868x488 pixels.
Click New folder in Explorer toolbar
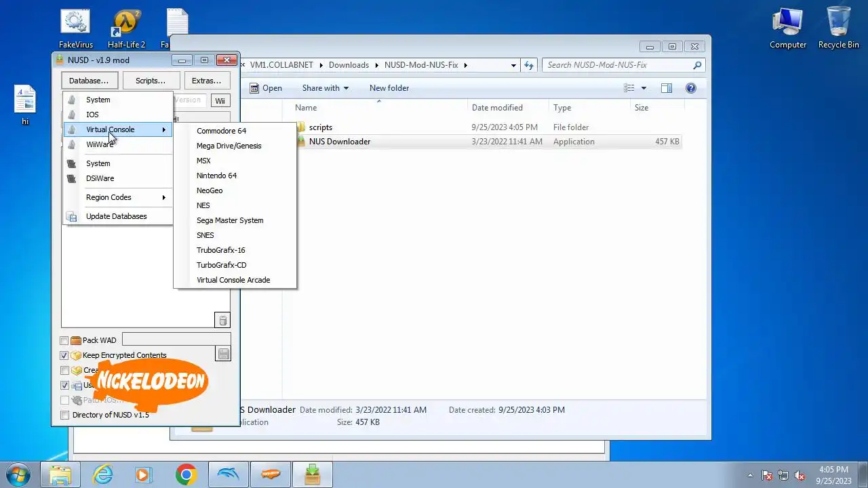click(389, 88)
